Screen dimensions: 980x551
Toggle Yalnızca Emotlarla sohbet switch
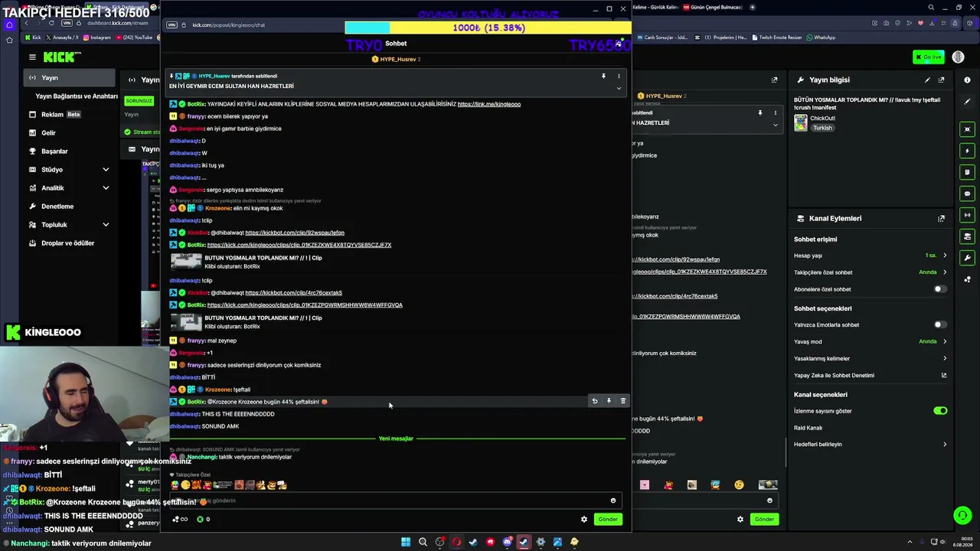(x=939, y=324)
